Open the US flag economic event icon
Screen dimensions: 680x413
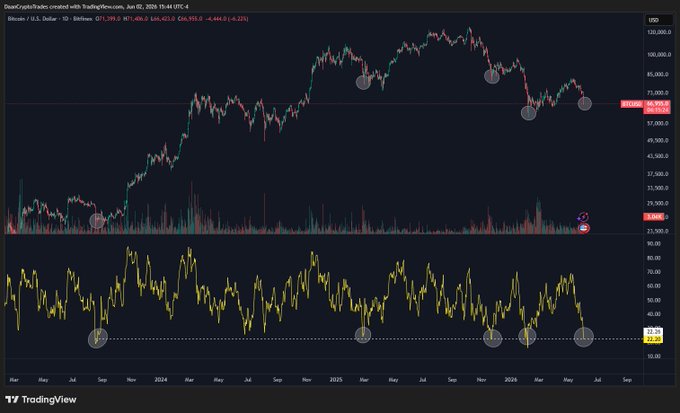tap(584, 228)
